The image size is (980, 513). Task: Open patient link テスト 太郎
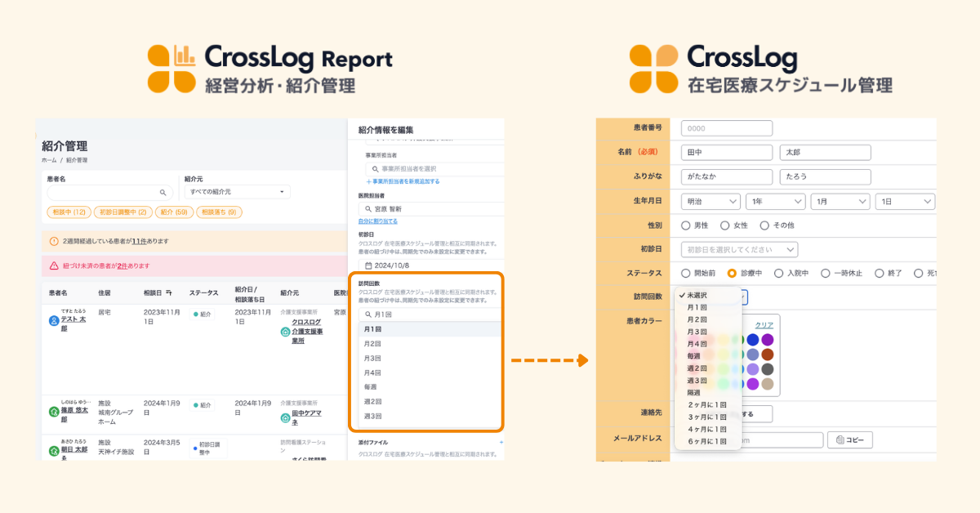pos(75,325)
